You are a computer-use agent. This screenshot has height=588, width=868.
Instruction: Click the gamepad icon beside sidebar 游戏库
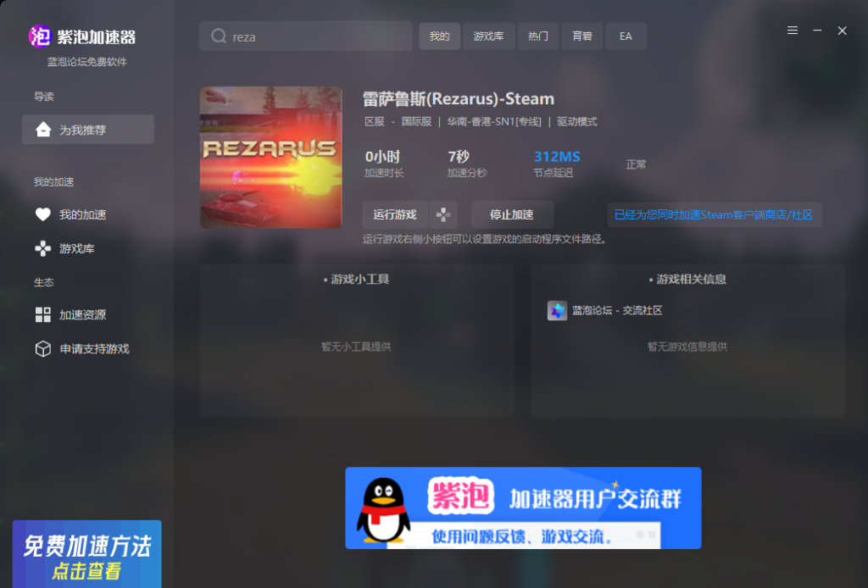(x=42, y=248)
